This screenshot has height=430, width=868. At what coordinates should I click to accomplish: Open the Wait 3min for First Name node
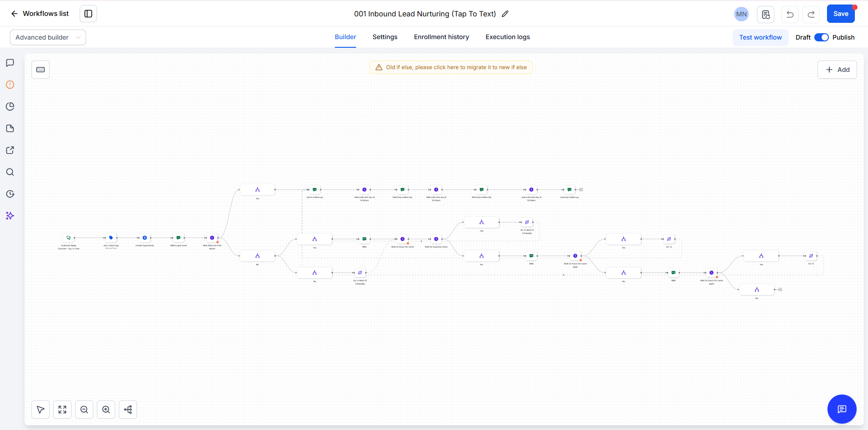212,238
